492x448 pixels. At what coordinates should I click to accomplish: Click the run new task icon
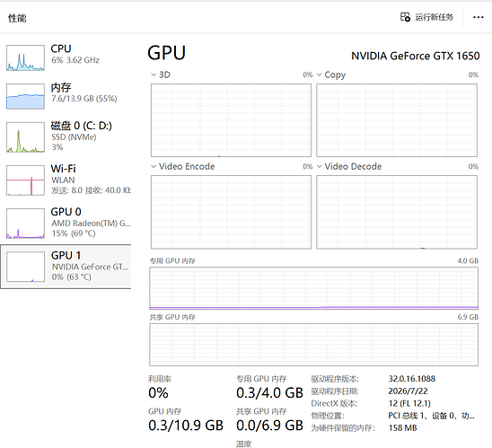[x=405, y=17]
